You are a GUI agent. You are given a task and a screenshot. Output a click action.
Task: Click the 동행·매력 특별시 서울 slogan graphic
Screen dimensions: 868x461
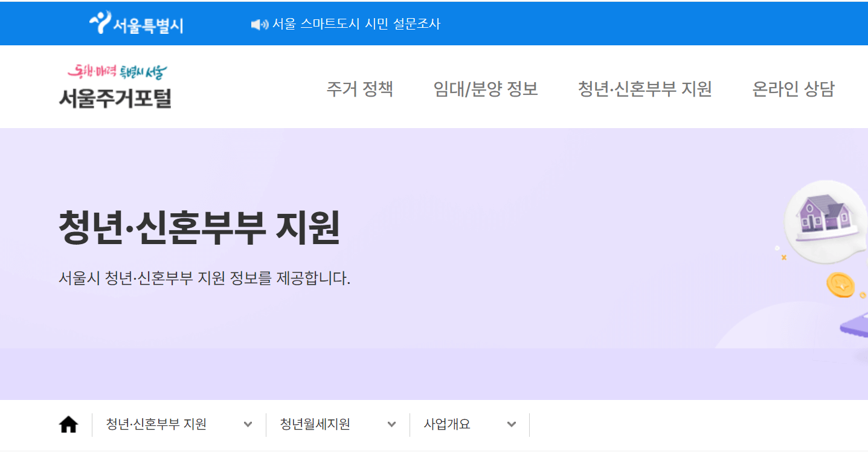[x=117, y=73]
